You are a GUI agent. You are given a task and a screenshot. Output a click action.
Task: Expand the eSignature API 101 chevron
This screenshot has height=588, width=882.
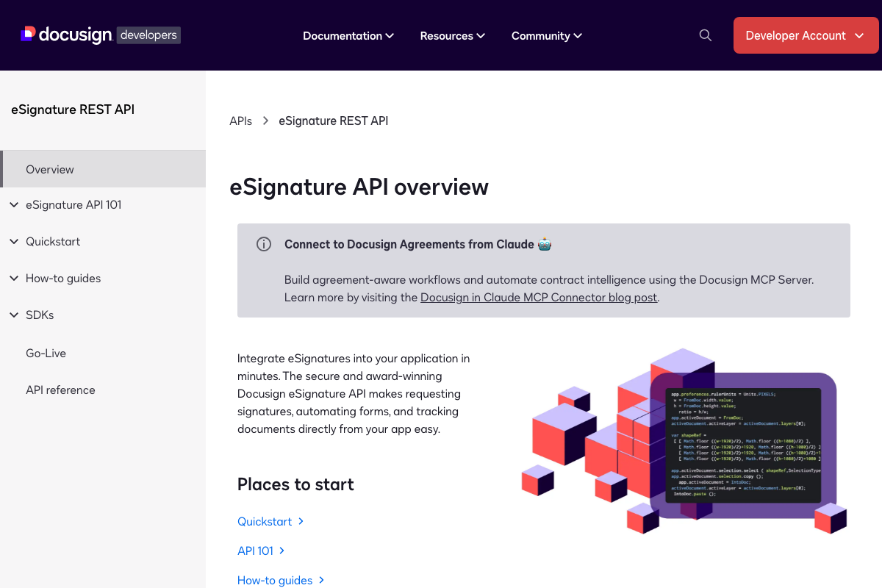pyautogui.click(x=14, y=205)
